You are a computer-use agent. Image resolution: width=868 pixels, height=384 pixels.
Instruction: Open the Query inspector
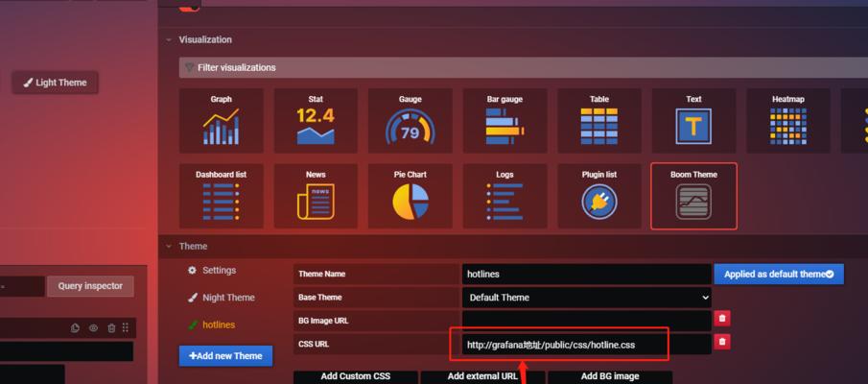click(x=90, y=286)
